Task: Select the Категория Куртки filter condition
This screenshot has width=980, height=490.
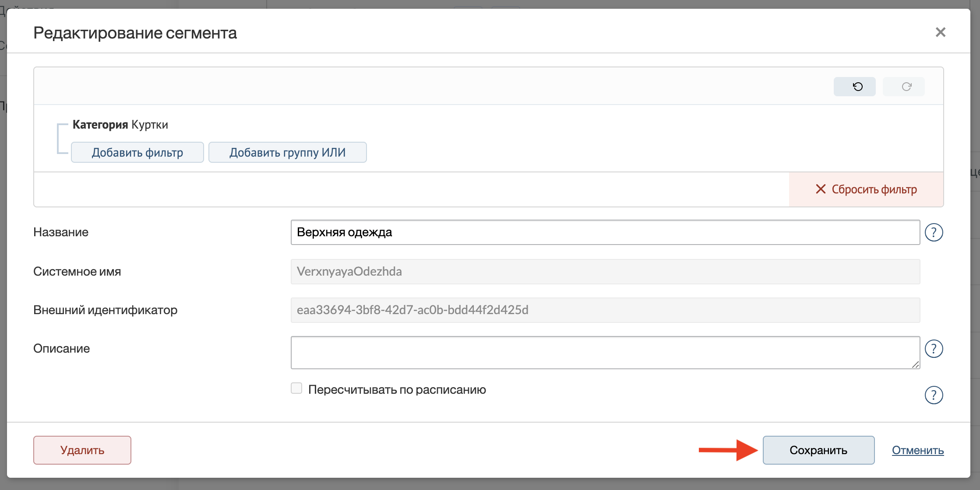Action: pos(120,125)
